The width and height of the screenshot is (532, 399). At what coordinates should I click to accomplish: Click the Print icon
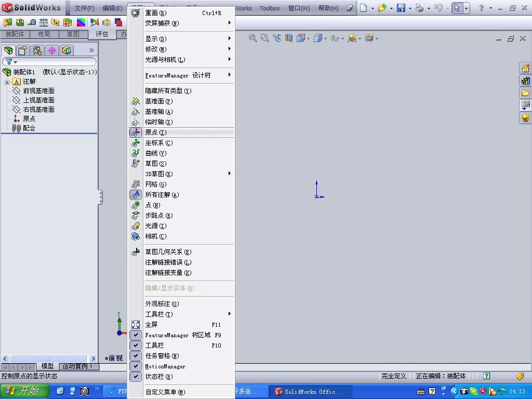pos(420,8)
